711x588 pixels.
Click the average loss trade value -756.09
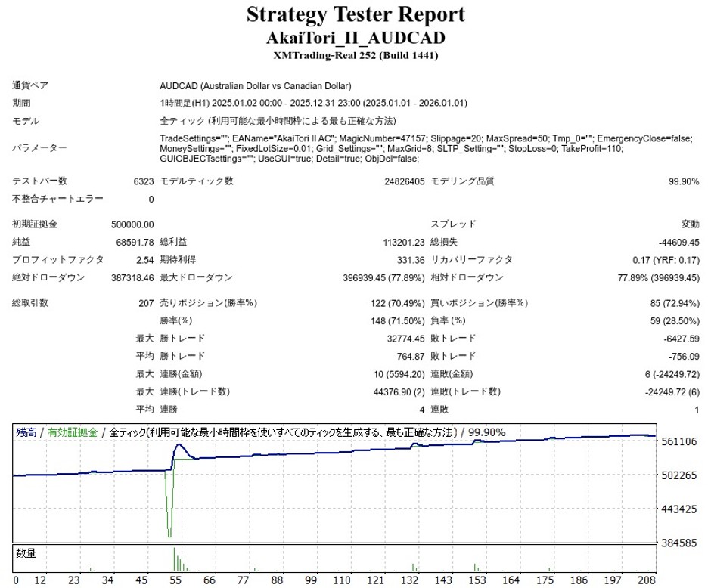[x=683, y=357]
